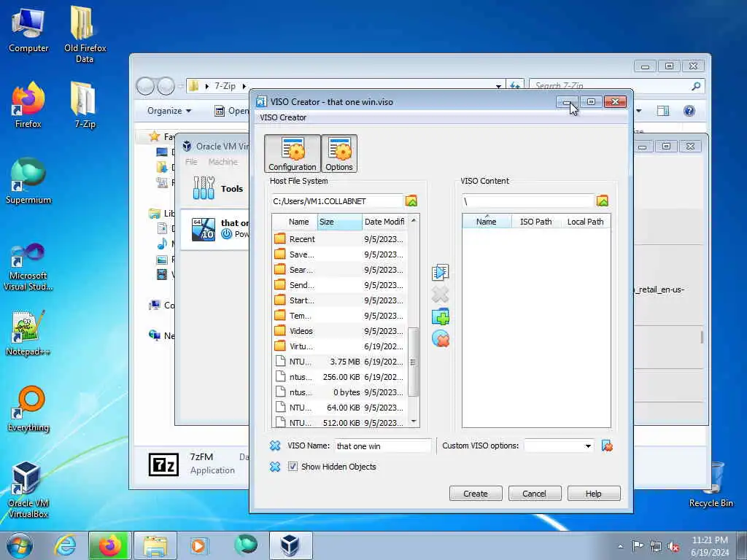Select the 256.00 KiB ntus... file

[340, 377]
